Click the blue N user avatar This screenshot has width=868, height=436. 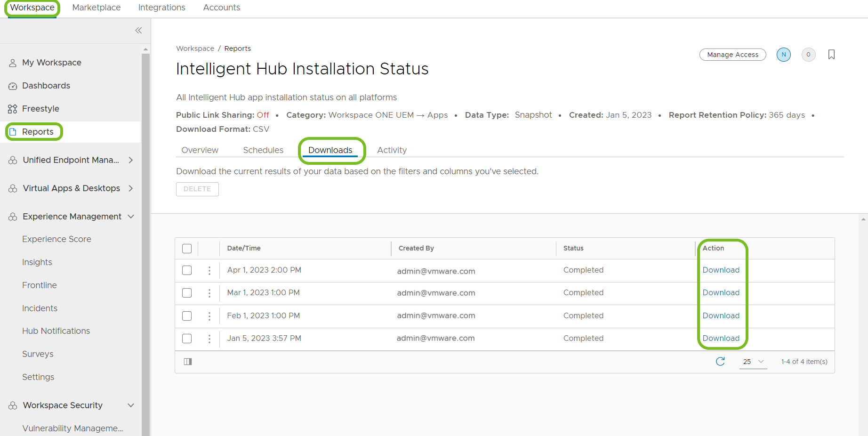click(784, 55)
